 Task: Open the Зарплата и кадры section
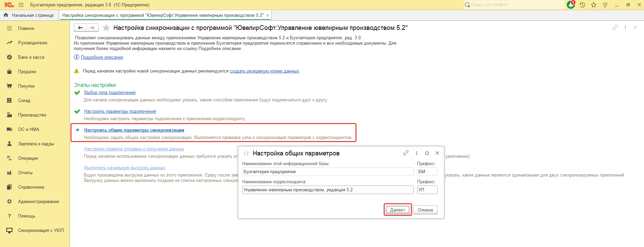pos(36,144)
